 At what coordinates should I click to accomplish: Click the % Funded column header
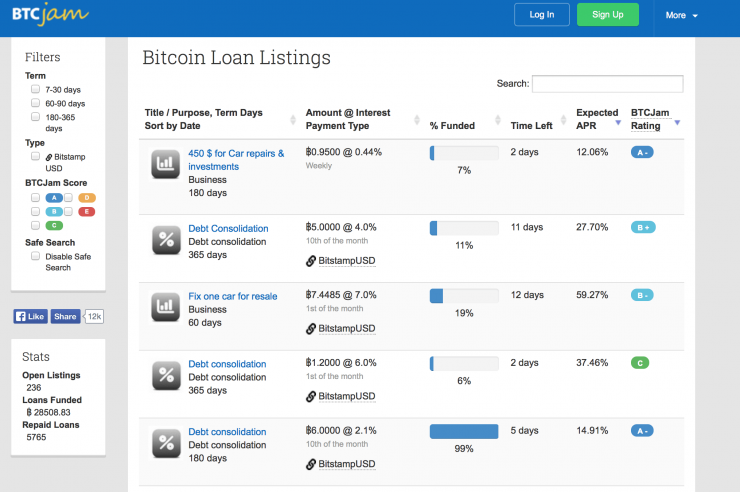(452, 126)
